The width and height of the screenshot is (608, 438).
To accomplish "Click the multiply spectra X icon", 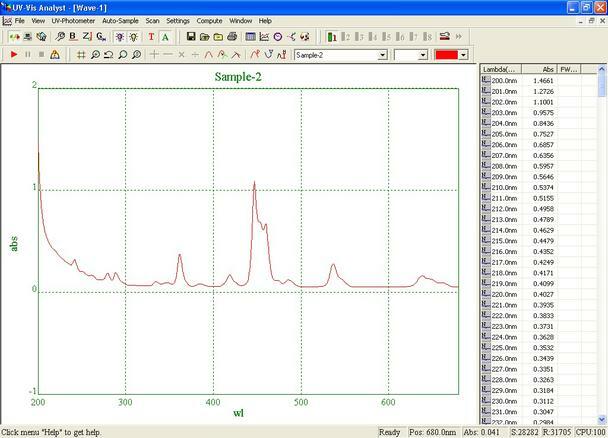I will [x=181, y=55].
